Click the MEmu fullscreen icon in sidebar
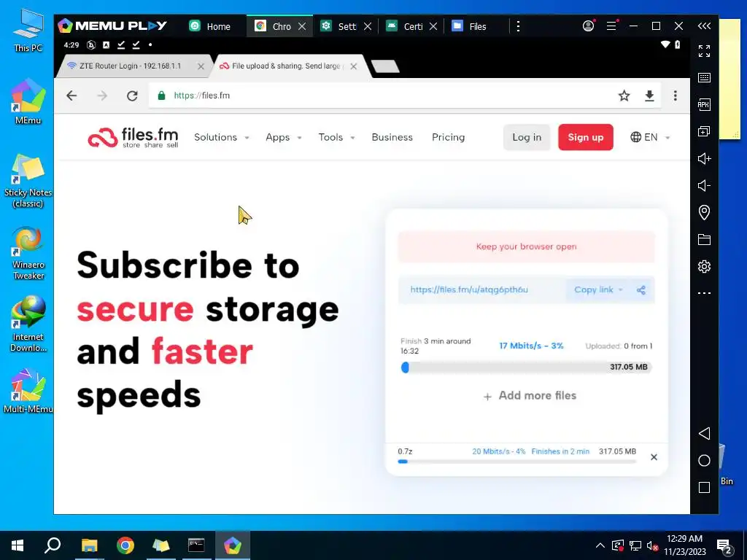The height and width of the screenshot is (560, 747). [704, 51]
